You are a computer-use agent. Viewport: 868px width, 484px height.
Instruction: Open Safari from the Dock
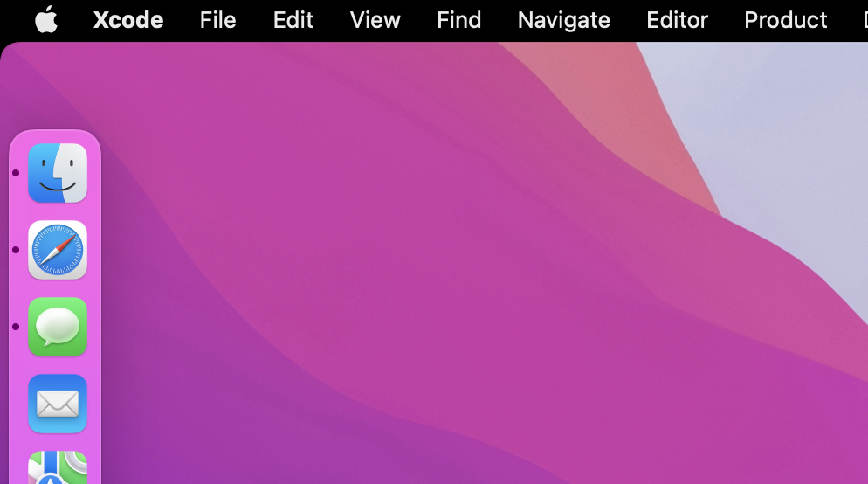[58, 251]
